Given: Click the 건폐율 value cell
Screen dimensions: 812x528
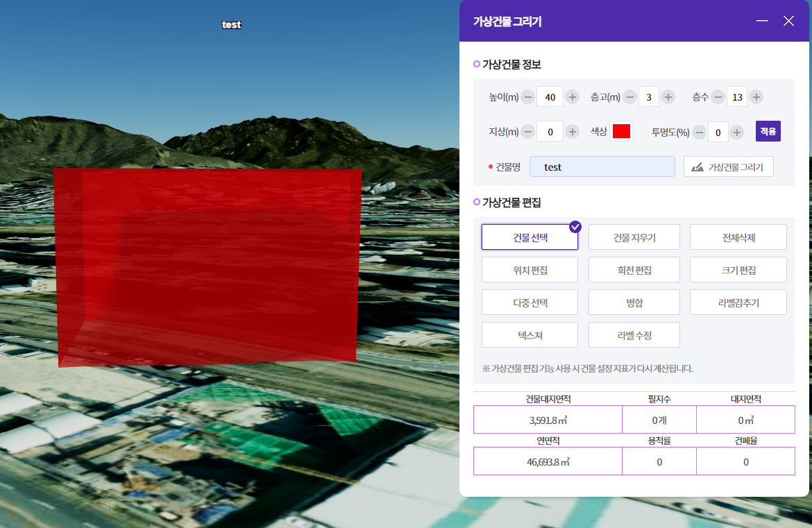Looking at the screenshot, I should click(745, 461).
